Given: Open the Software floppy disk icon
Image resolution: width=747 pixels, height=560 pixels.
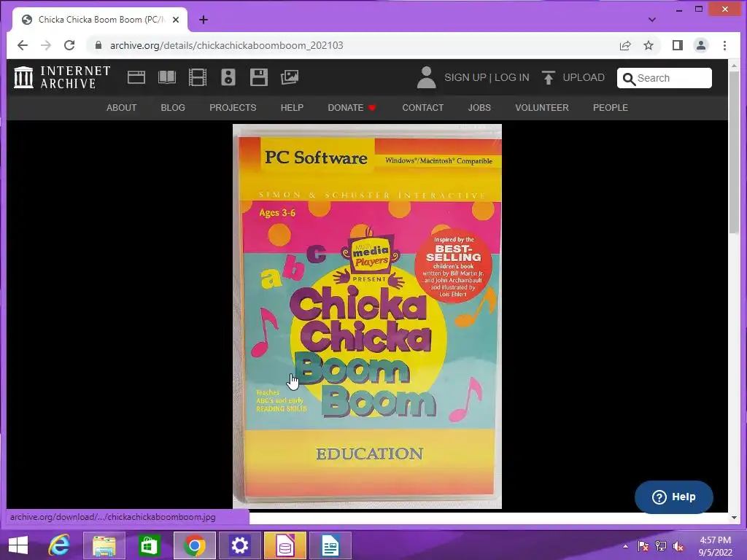Looking at the screenshot, I should [259, 77].
